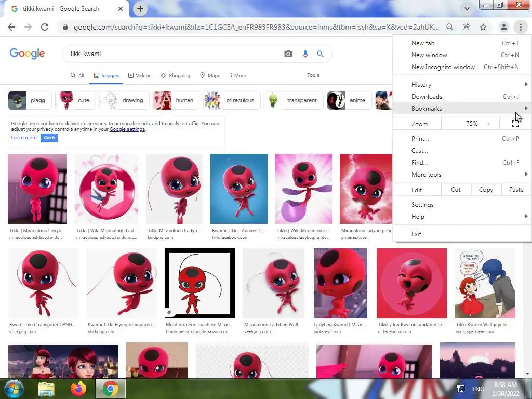Click the Learn more cookie link
532x399 pixels.
24,137
